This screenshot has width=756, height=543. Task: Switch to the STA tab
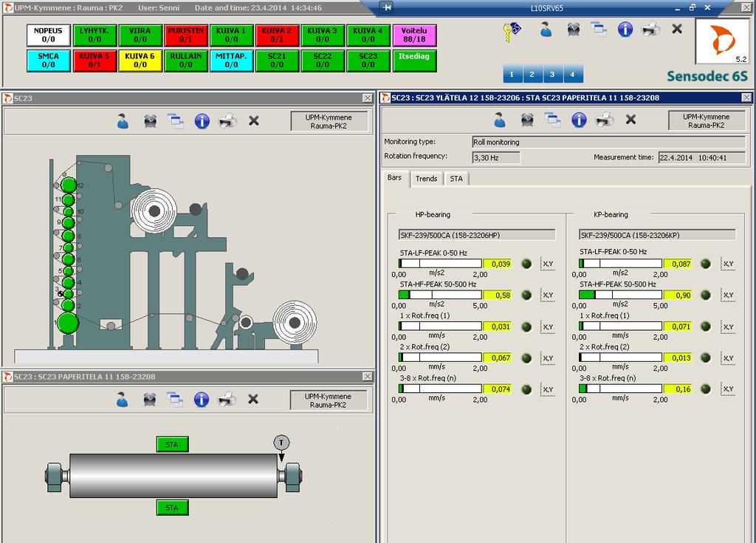tap(456, 179)
